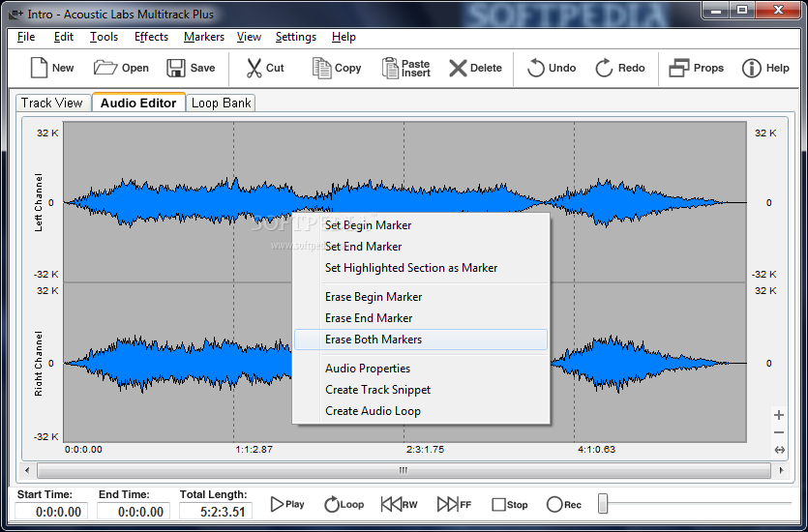Create a new project with New
Image resolution: width=808 pixels, height=532 pixels.
[51, 68]
